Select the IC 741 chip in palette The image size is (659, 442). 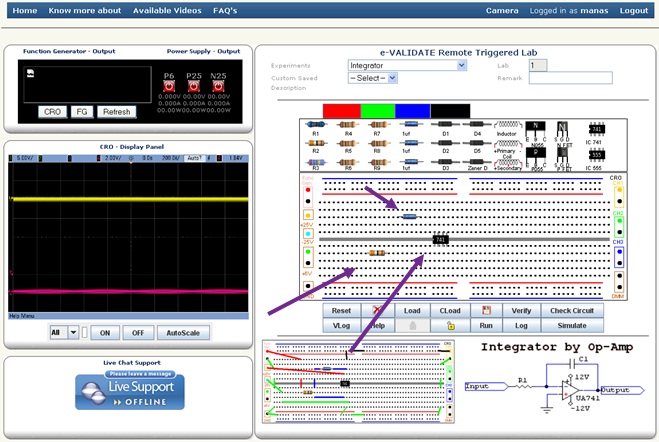tap(596, 129)
